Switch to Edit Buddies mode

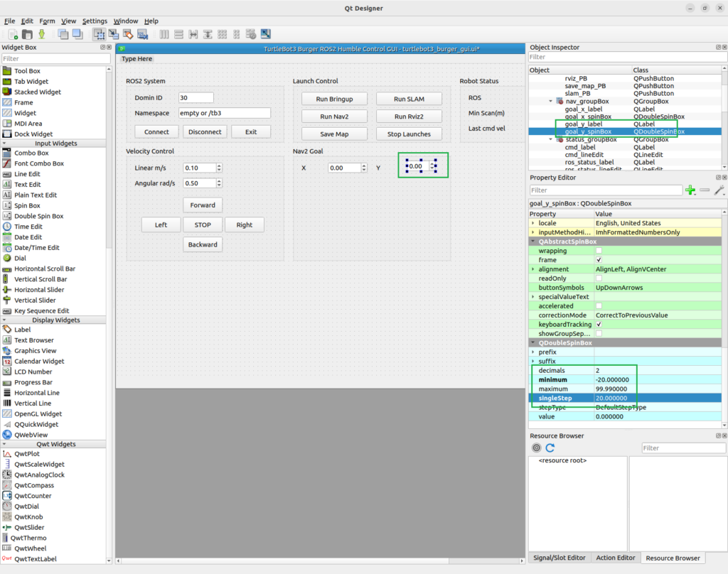(x=128, y=34)
